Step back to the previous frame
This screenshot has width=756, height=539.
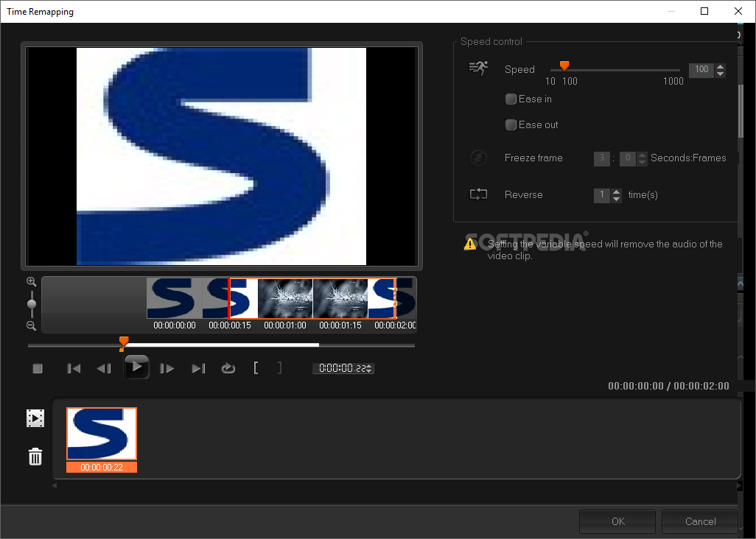coord(104,368)
